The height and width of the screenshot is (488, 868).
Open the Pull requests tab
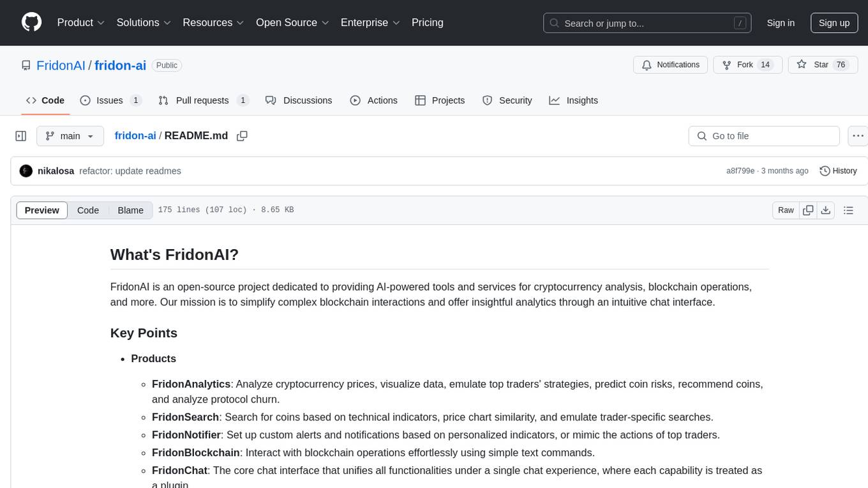(x=203, y=100)
